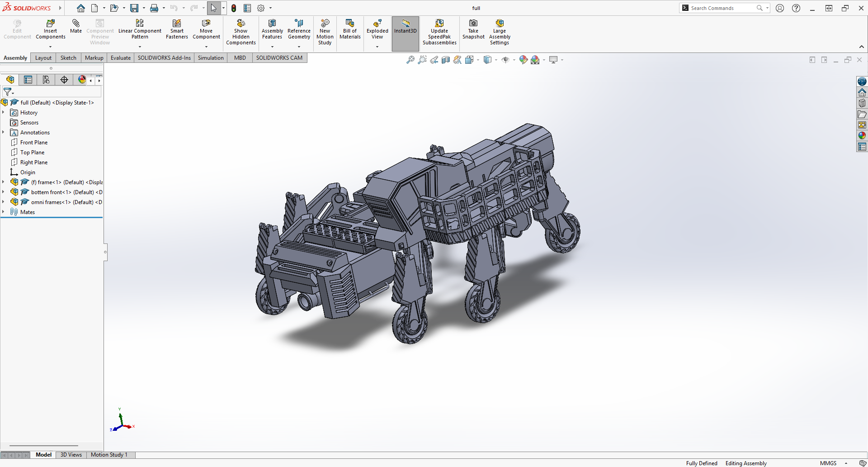Expand the frame<1> component tree node
The image size is (868, 467).
(x=4, y=182)
